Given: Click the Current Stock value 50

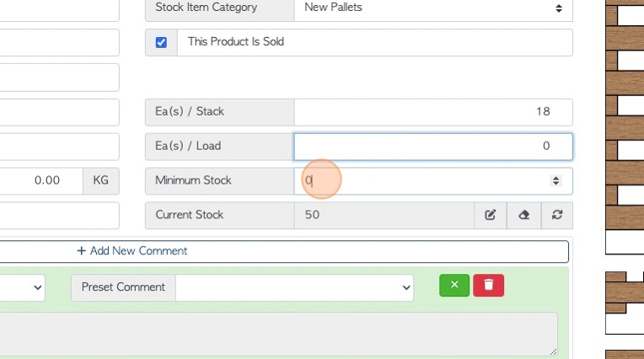Looking at the screenshot, I should click(x=312, y=215).
